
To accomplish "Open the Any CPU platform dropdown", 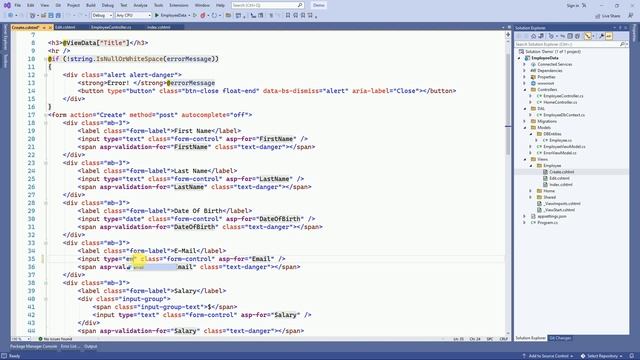I will tap(133, 15).
